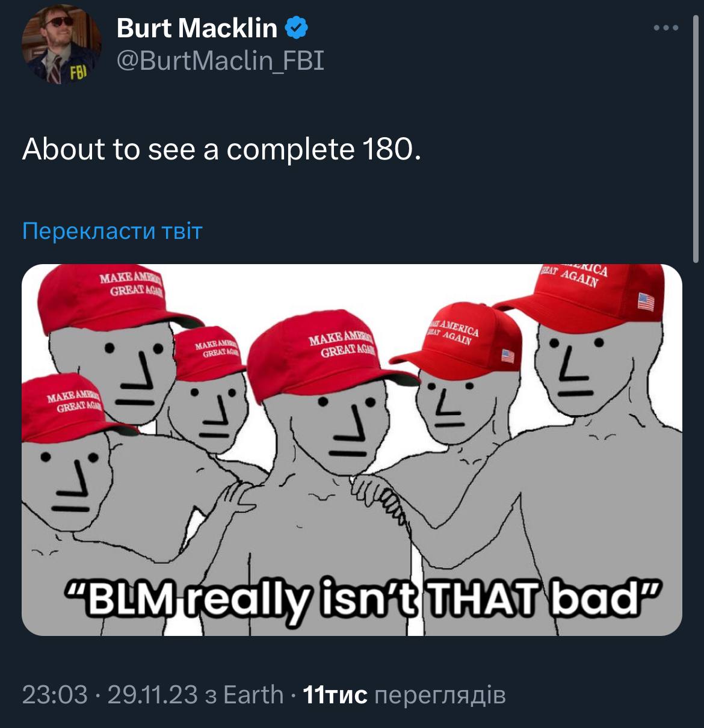Viewport: 704px width, 728px height.
Task: Click the blue verified badge next to Burt Macklin
Action: pyautogui.click(x=296, y=28)
